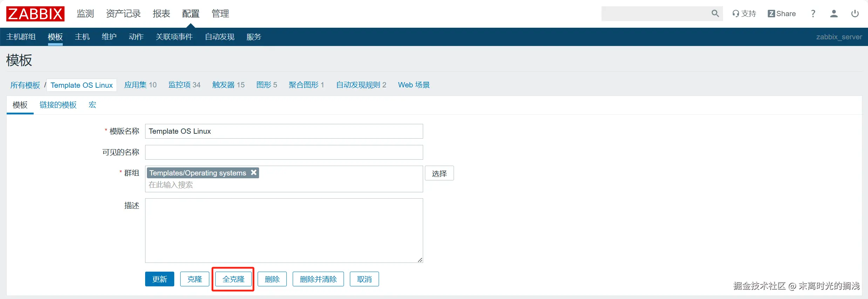868x299 pixels.
Task: Go to 自动发现 submenu item
Action: 220,37
